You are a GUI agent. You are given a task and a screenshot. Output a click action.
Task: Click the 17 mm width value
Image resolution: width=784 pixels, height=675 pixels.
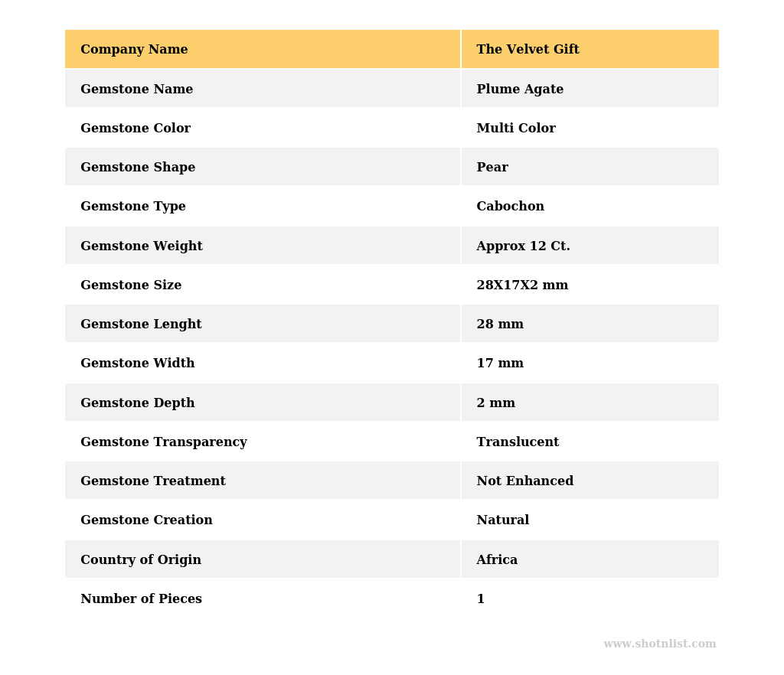500,364
